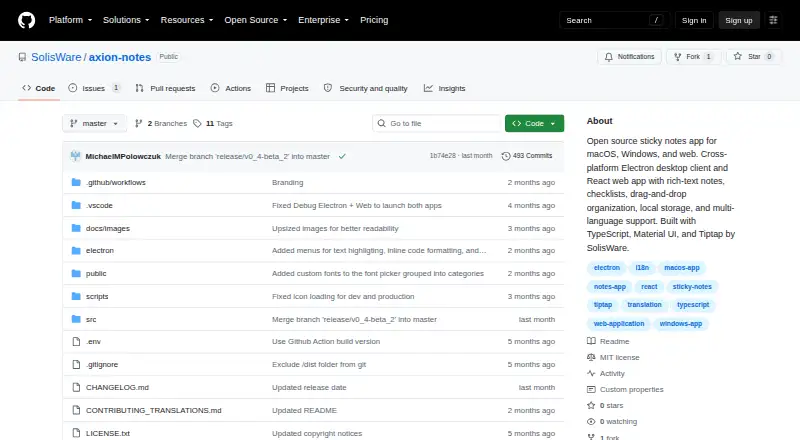The image size is (800, 440).
Task: Switch to the Actions tab
Action: (231, 88)
